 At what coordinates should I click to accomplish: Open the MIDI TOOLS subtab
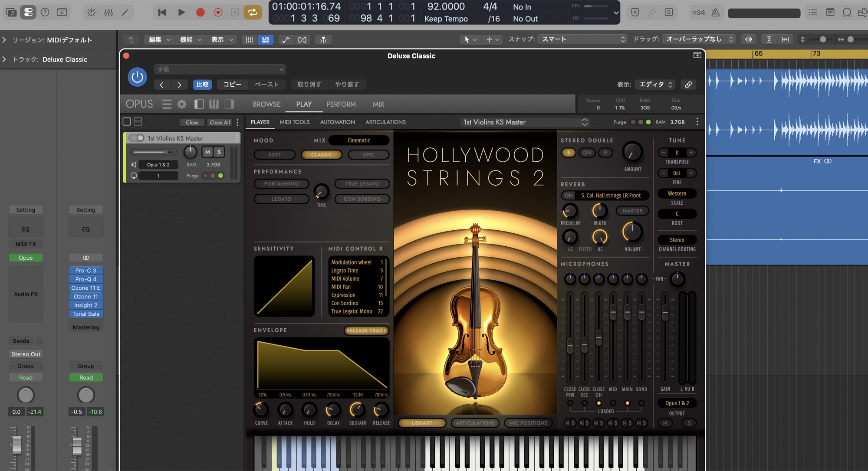click(295, 122)
